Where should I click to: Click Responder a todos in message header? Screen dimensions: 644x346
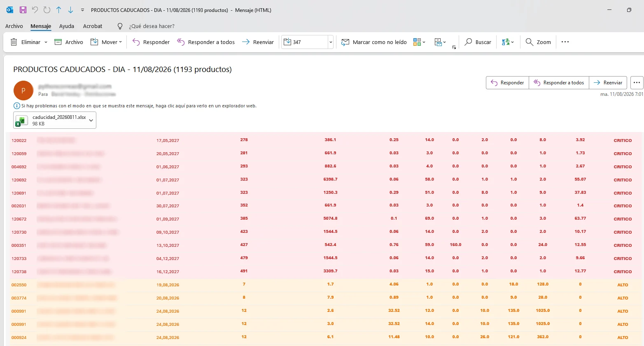click(559, 83)
